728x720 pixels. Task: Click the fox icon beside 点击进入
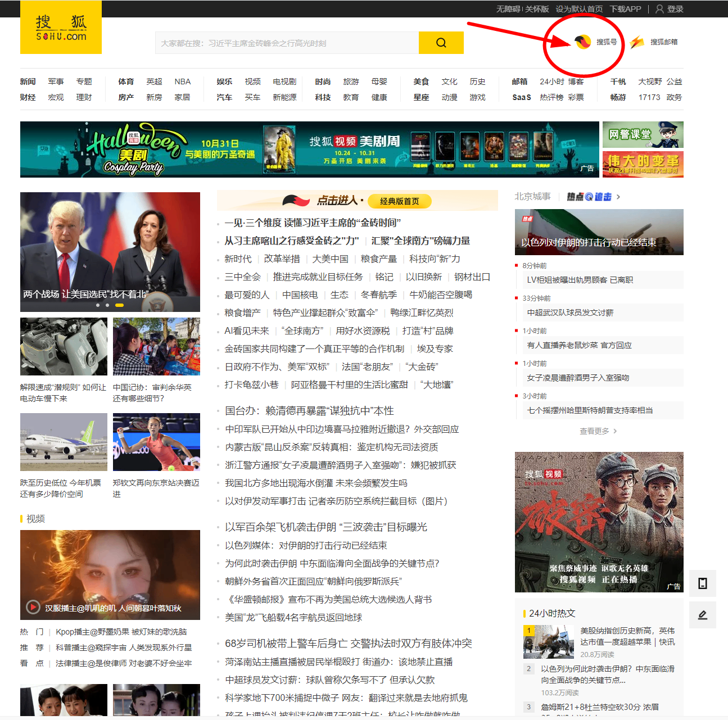coord(296,201)
